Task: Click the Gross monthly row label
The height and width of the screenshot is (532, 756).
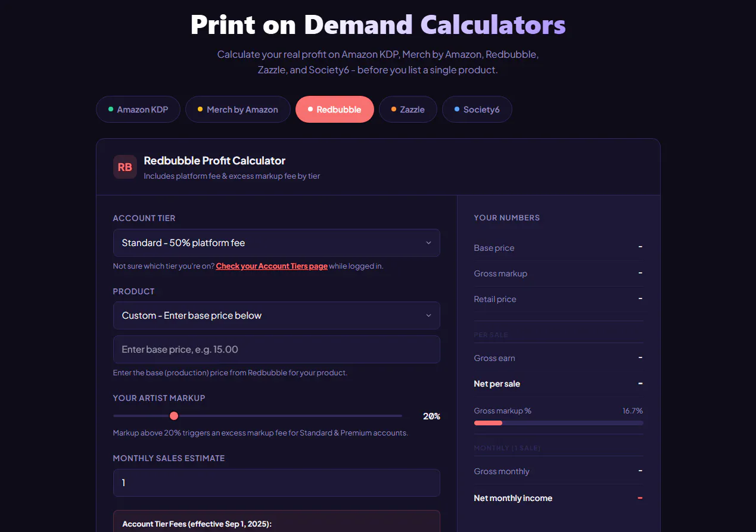Action: 502,471
